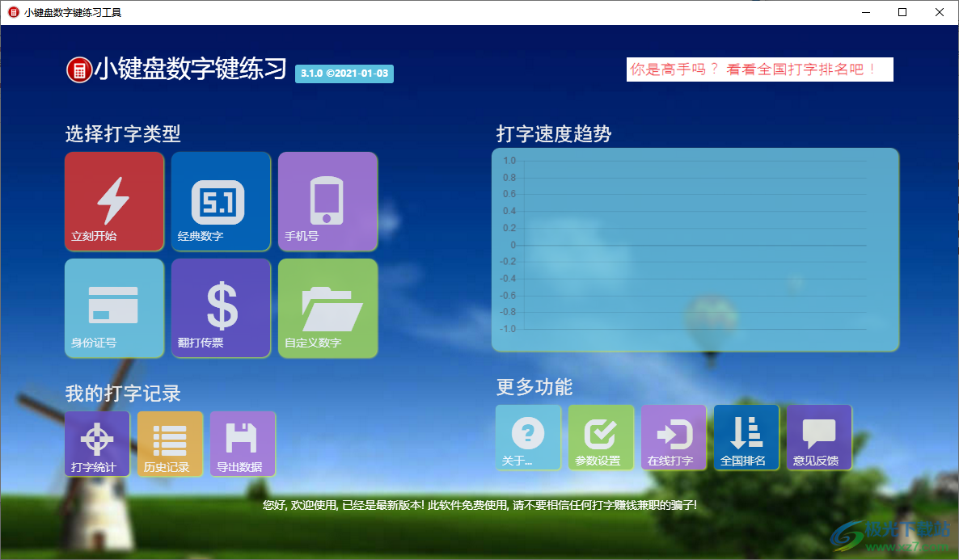View the 历史记录 history list
This screenshot has width=959, height=560.
pyautogui.click(x=170, y=443)
